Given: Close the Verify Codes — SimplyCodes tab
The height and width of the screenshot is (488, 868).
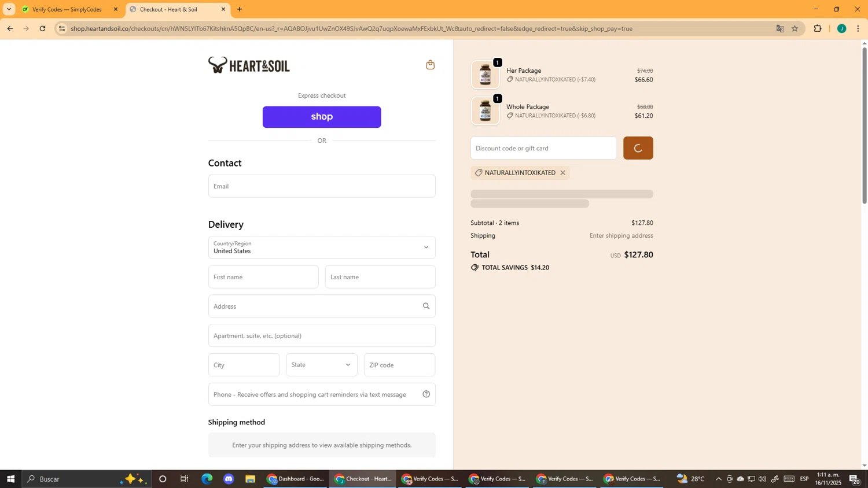Looking at the screenshot, I should click(x=115, y=9).
